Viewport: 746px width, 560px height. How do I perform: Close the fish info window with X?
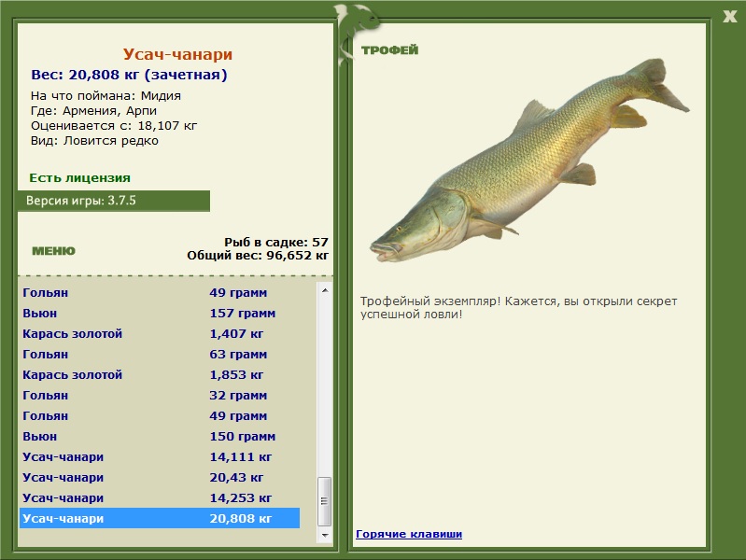(729, 15)
